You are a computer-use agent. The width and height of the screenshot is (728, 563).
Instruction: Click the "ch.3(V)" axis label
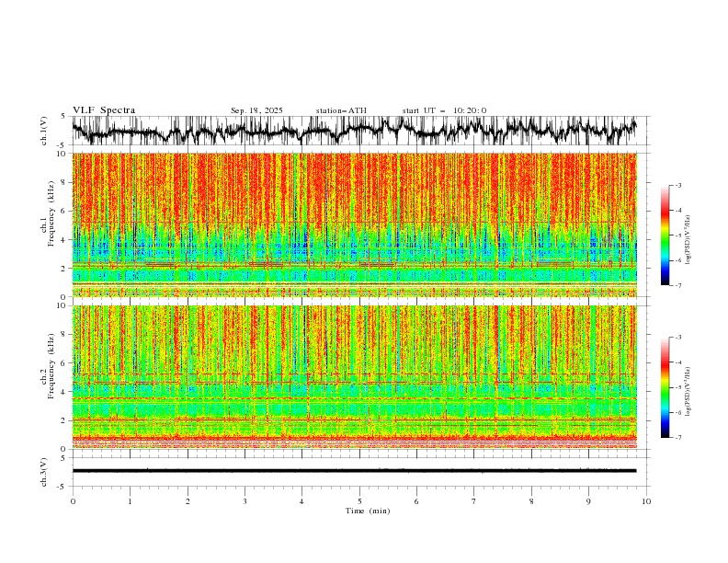pos(44,472)
